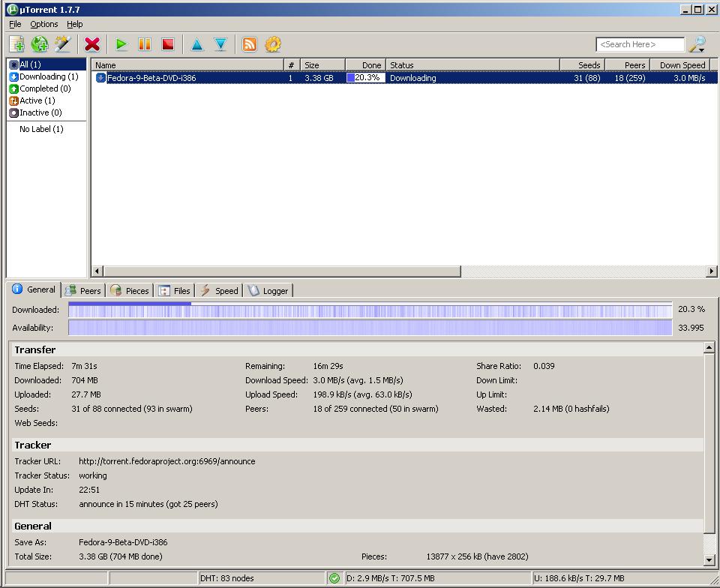720x588 pixels.
Task: Sort by the # column header
Action: [x=292, y=65]
